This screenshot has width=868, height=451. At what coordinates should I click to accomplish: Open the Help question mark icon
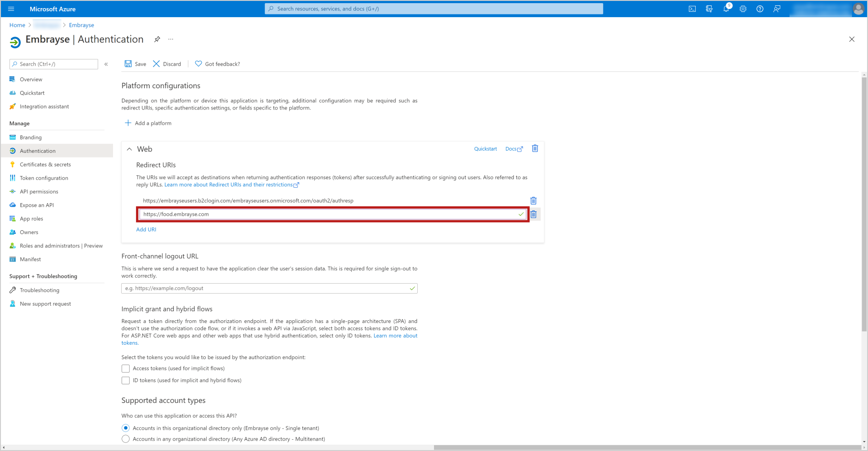pyautogui.click(x=760, y=9)
